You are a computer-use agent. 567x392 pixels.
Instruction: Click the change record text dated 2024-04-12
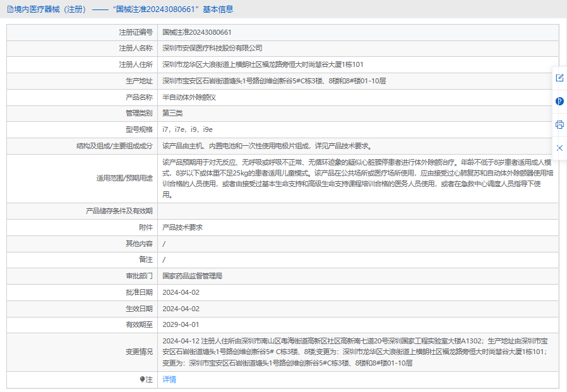pos(355,352)
